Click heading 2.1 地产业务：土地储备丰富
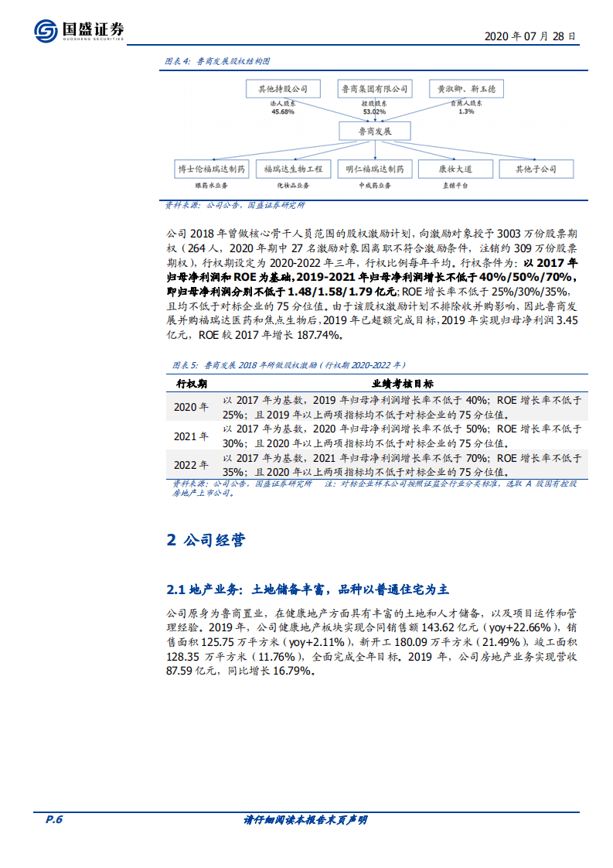 308,589
